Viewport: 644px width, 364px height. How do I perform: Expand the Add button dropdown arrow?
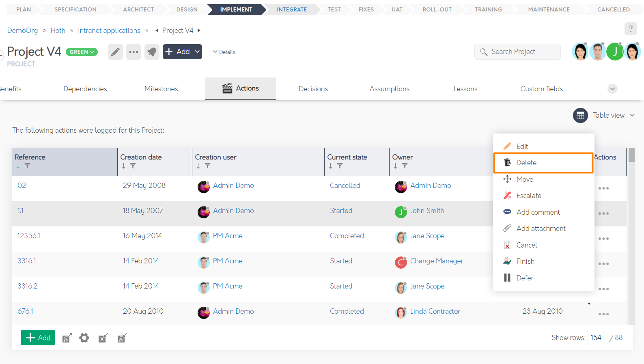197,52
